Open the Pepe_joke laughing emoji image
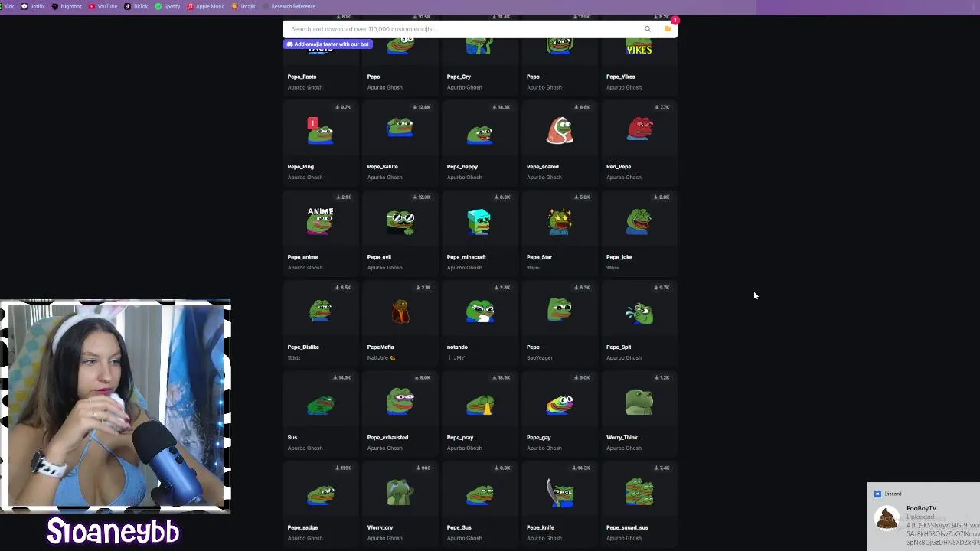This screenshot has height=551, width=980. [x=639, y=221]
